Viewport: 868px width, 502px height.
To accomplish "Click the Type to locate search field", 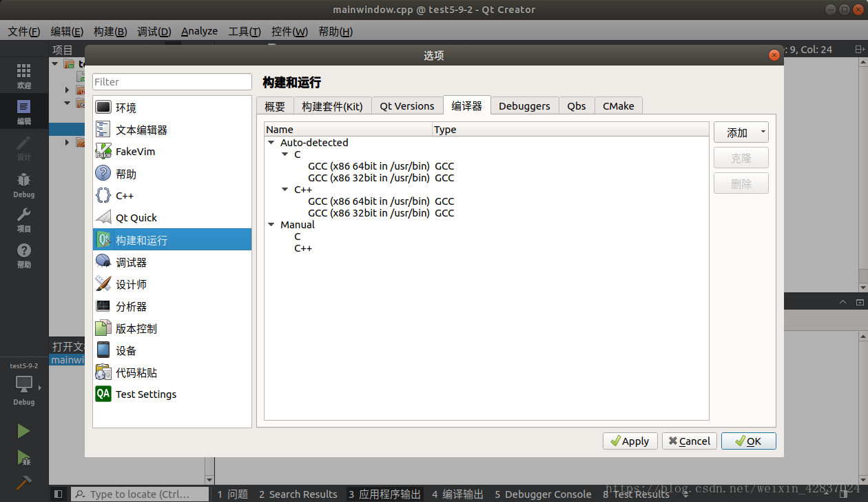I will click(x=140, y=494).
